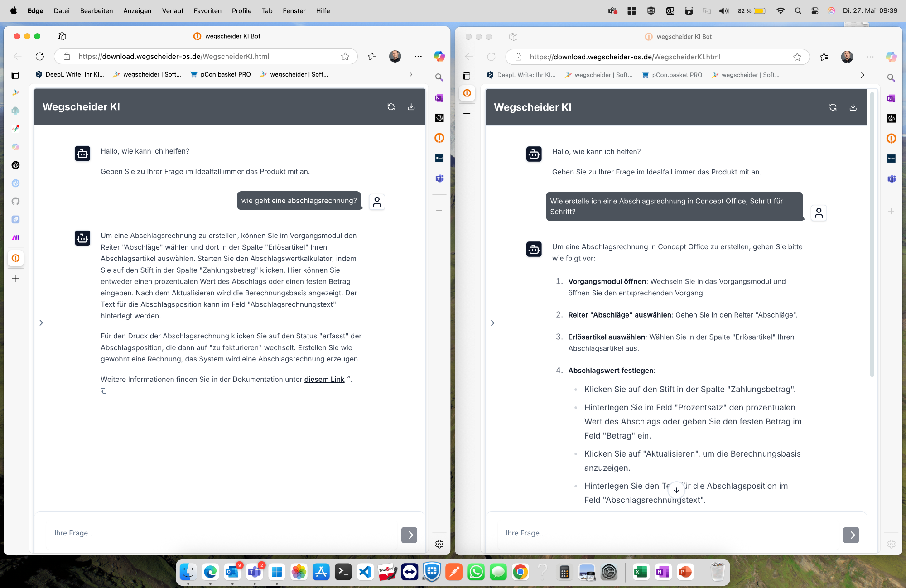906x588 pixels.
Task: Open Favoriten menu in menu bar
Action: [207, 11]
